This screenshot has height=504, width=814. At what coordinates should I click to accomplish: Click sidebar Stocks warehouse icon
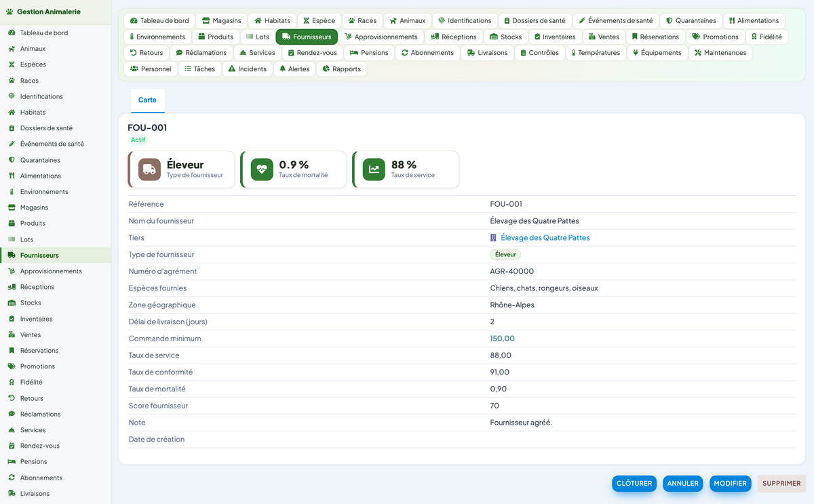(12, 303)
